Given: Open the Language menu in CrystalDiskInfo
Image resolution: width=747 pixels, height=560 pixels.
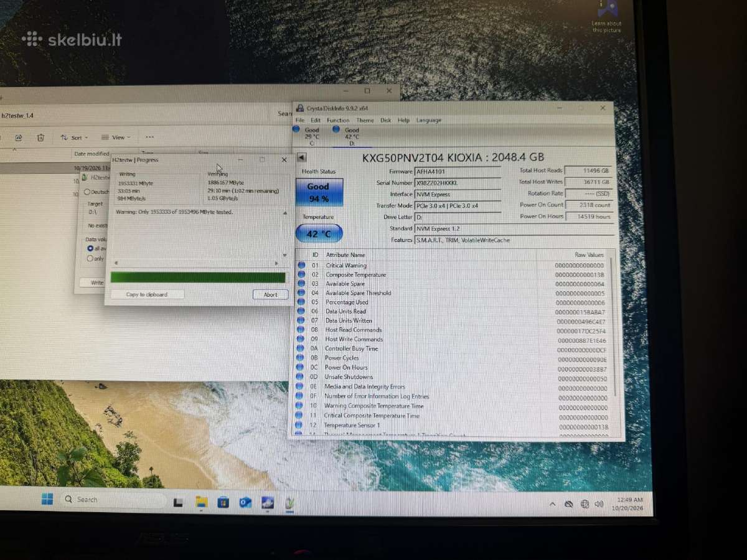Looking at the screenshot, I should [428, 120].
